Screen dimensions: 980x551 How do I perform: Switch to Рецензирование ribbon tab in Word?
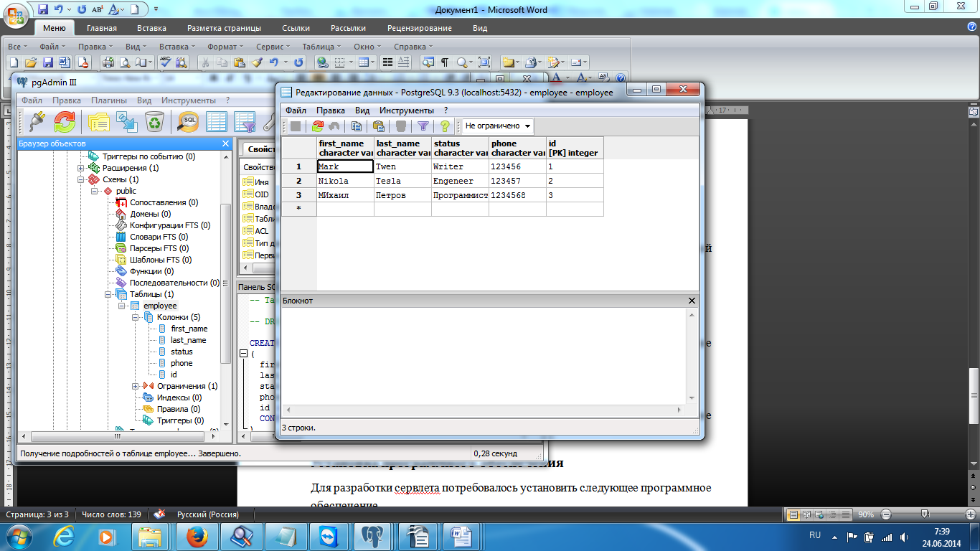click(420, 28)
